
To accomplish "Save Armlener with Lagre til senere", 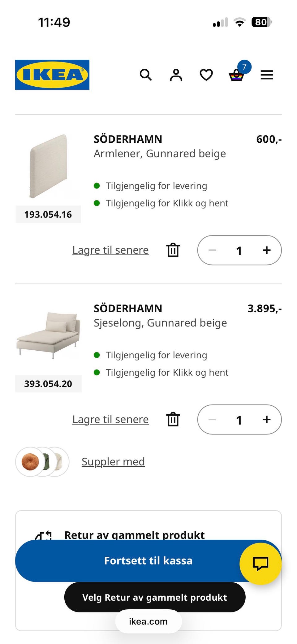I will click(110, 250).
